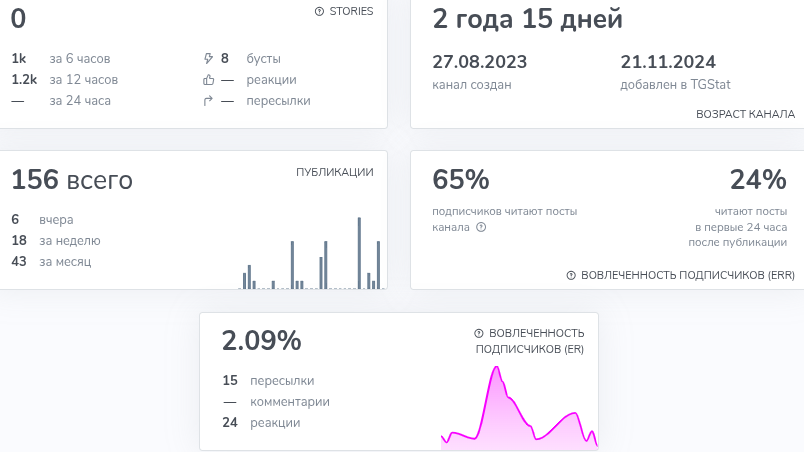Click the 'комментарии' row
The image size is (804, 452).
pos(276,402)
